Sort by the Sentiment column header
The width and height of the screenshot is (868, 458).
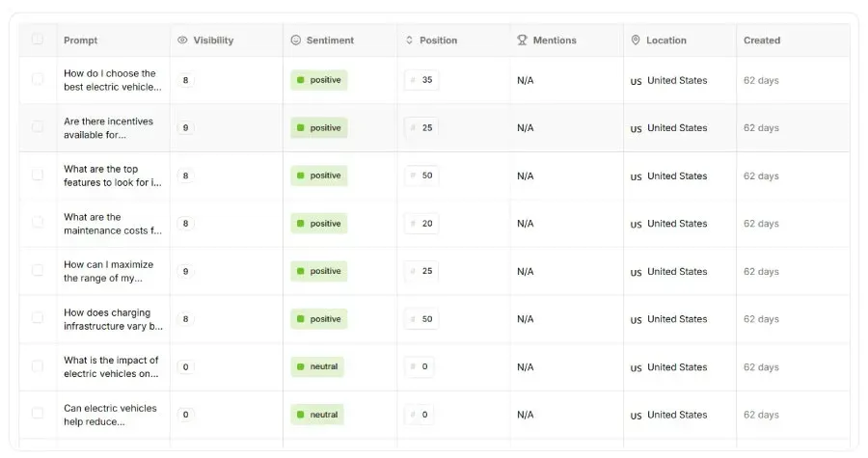(x=330, y=40)
